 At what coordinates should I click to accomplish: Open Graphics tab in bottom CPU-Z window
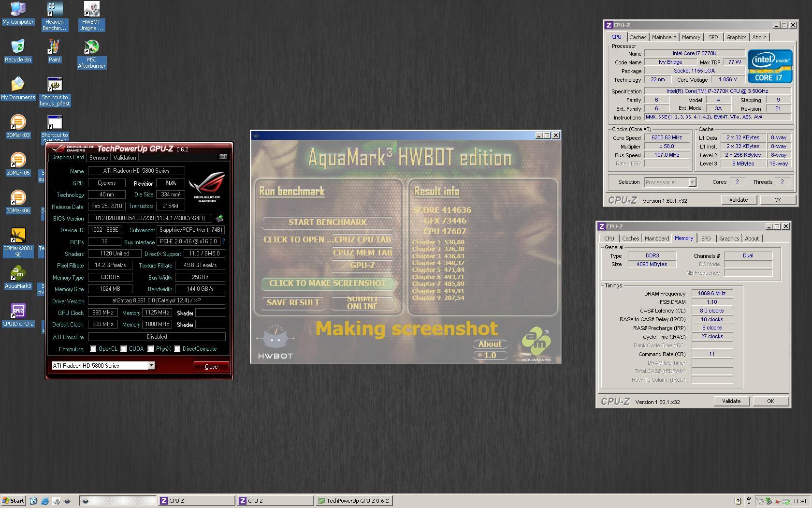(x=729, y=239)
